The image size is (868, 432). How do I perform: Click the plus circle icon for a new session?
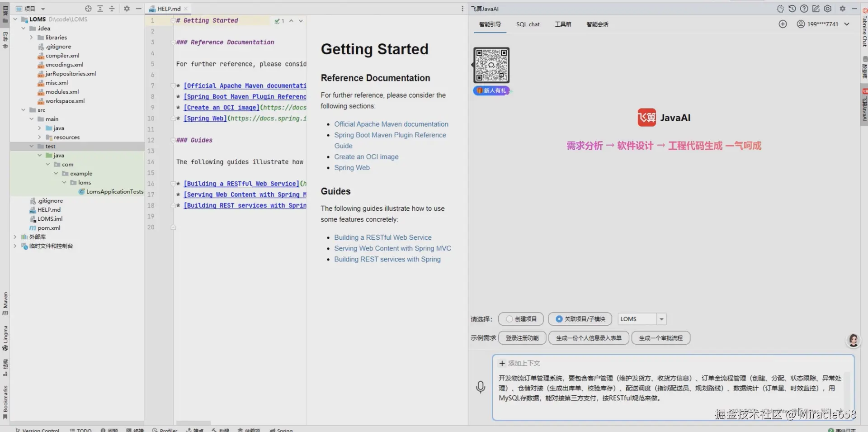click(783, 24)
